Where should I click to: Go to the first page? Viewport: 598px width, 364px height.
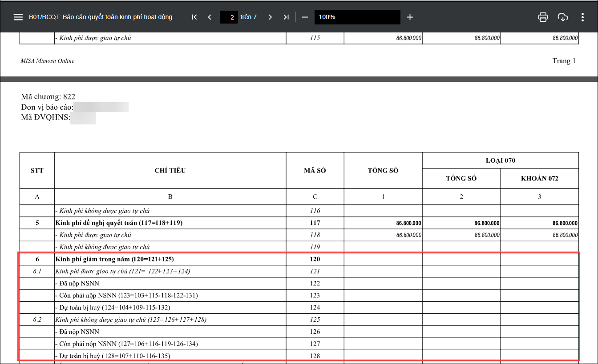click(x=194, y=17)
